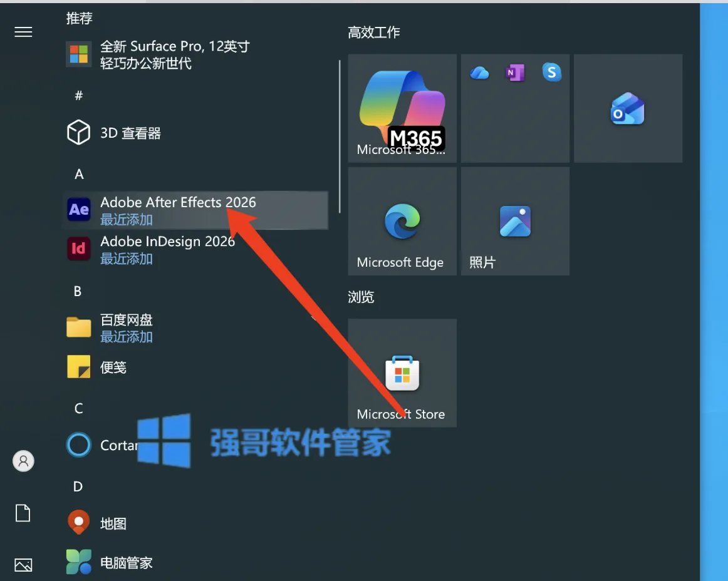
Task: Click the Skype icon in the tile
Action: (x=551, y=73)
